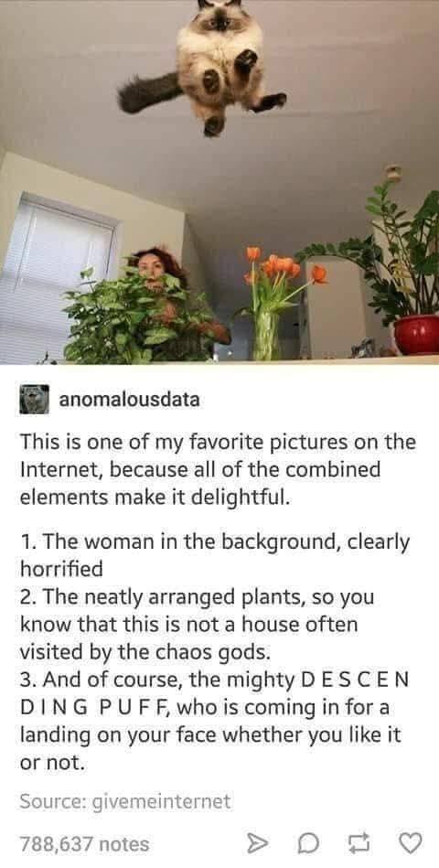This screenshot has height=868, width=439.
Task: Open replies with the speech bubble icon
Action: click(x=305, y=843)
